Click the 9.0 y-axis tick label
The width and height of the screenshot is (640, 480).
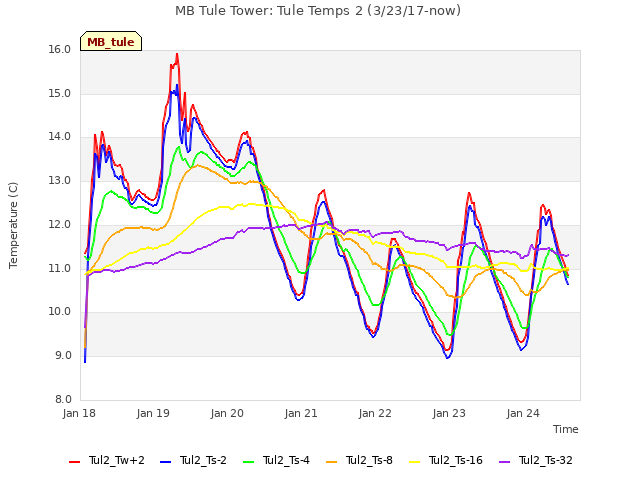[62, 356]
